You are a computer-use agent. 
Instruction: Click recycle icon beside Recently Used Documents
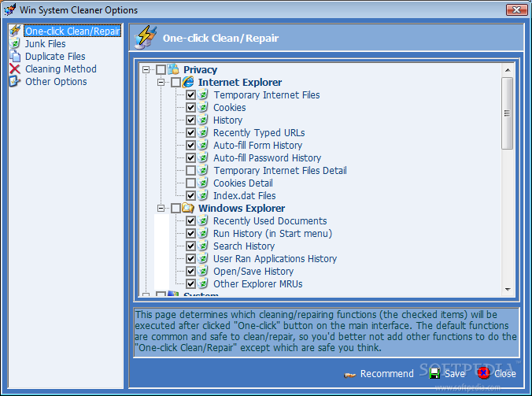(x=202, y=220)
